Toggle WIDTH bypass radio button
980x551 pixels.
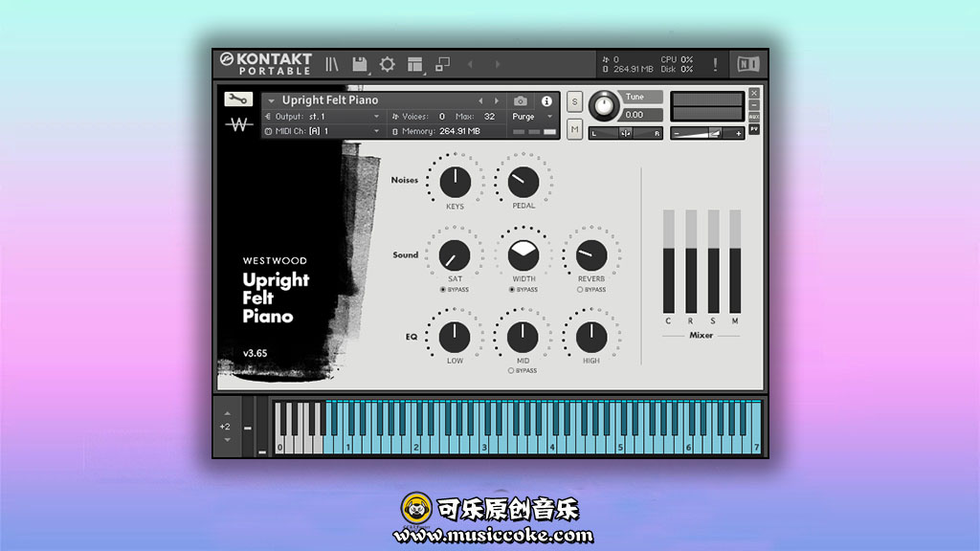coord(512,290)
